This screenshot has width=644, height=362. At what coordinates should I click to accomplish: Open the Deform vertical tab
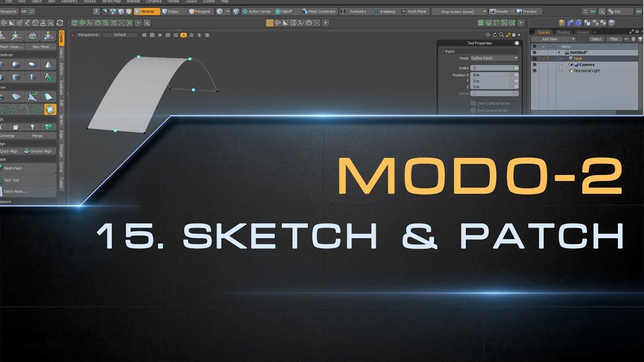(x=61, y=69)
